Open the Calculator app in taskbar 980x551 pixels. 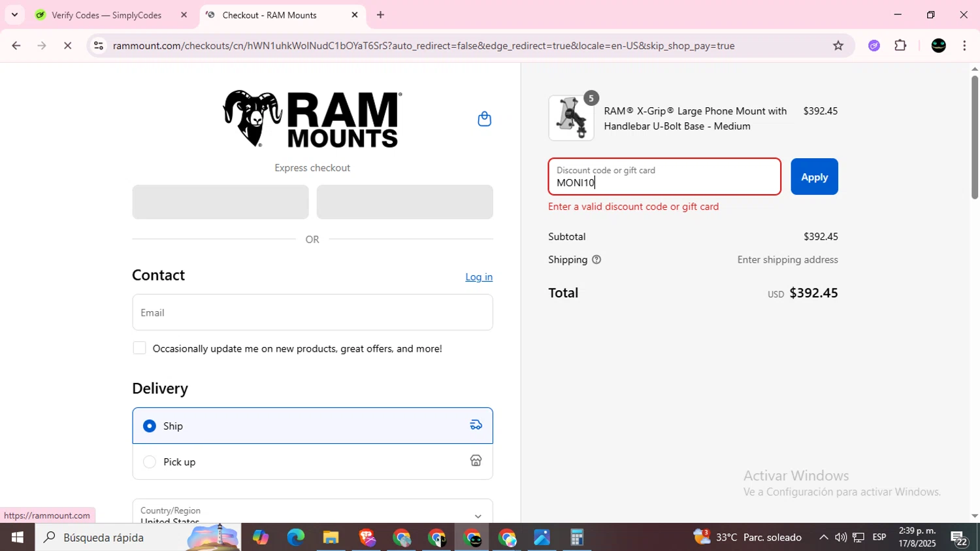[x=577, y=537]
